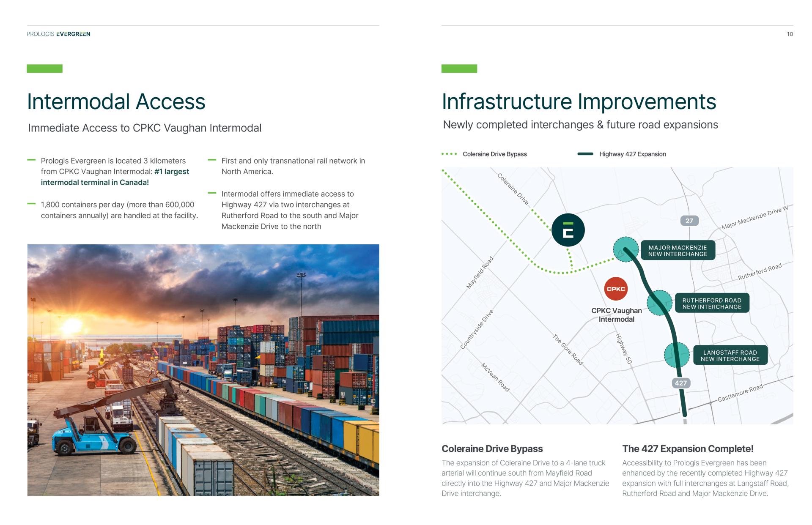Viewport: 812px width, 525px height.
Task: Click the Prologis Evergreen "E" map marker
Action: (568, 230)
